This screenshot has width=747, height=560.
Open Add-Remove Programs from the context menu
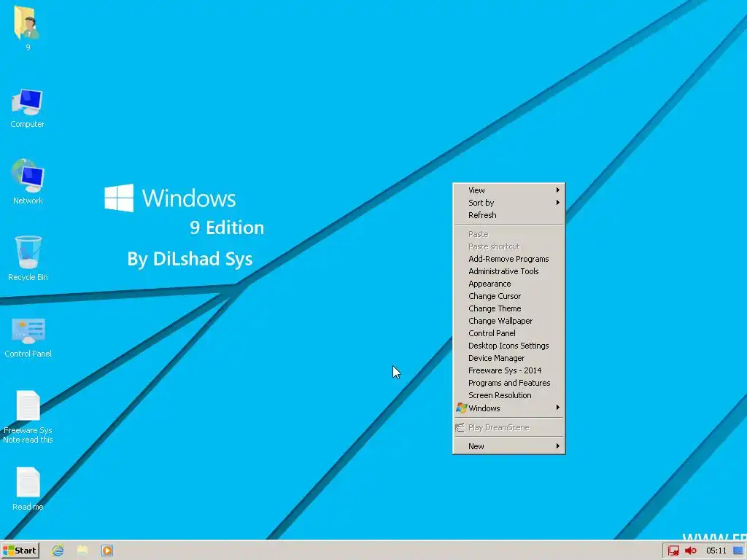point(508,259)
